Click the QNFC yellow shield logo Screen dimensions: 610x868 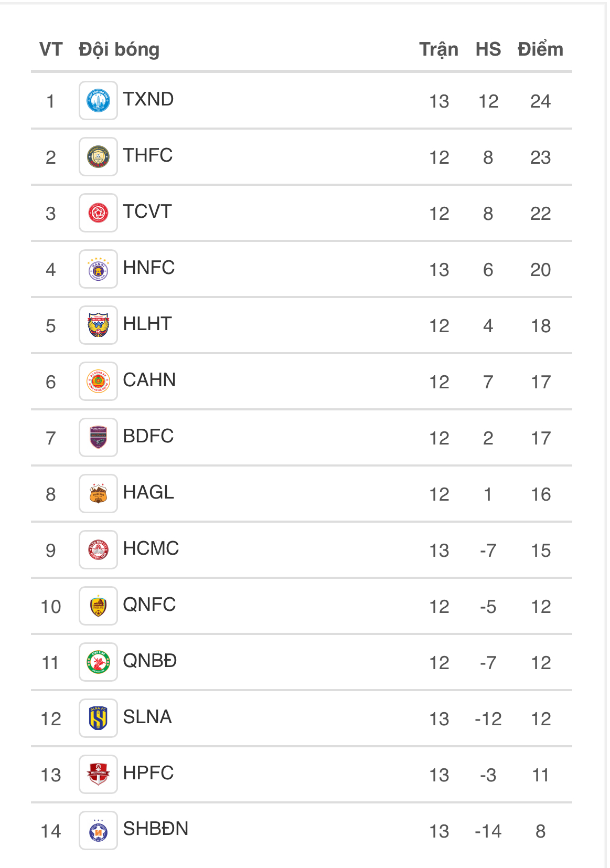coord(98,606)
